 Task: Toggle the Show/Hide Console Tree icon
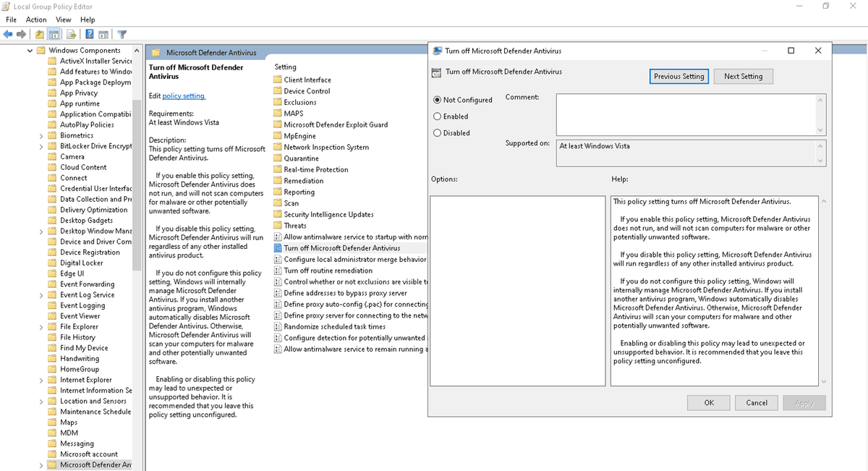(x=54, y=34)
